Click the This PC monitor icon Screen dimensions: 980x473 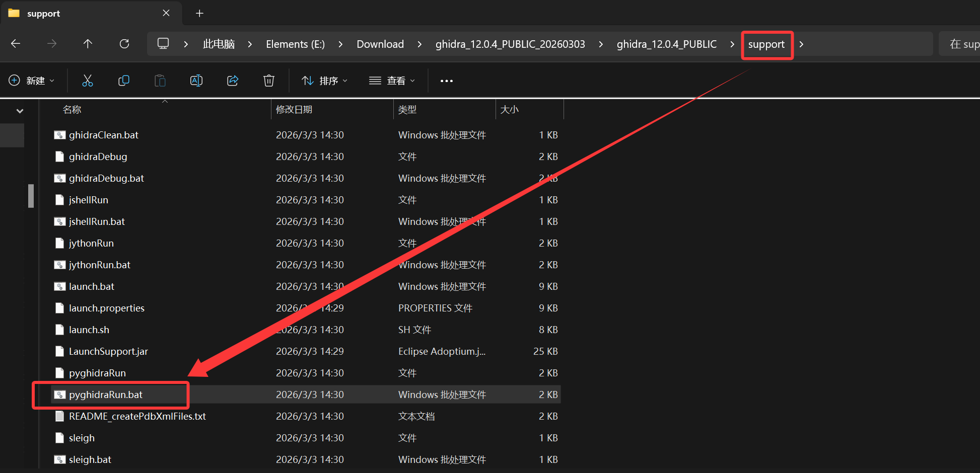tap(163, 44)
